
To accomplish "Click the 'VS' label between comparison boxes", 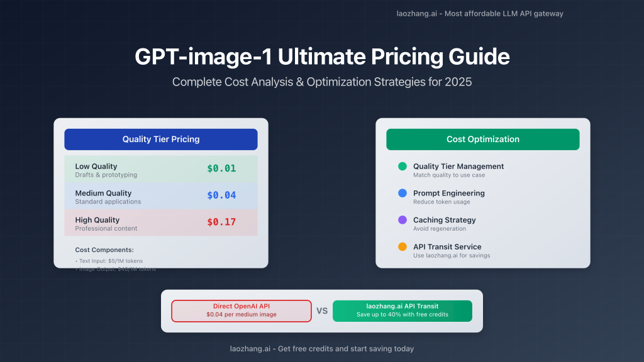I will 322,310.
